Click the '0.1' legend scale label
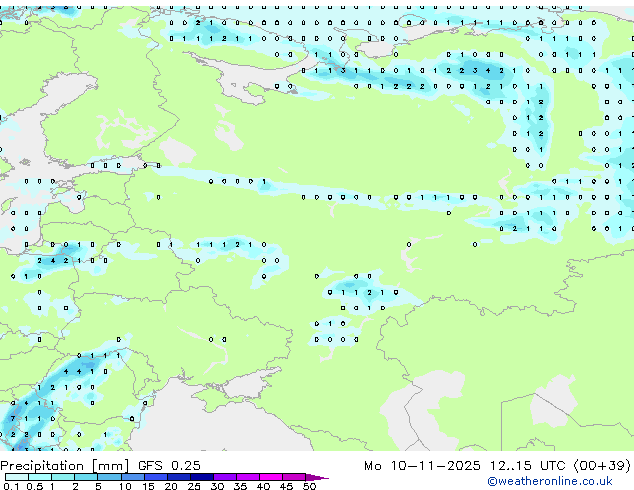 click(11, 486)
